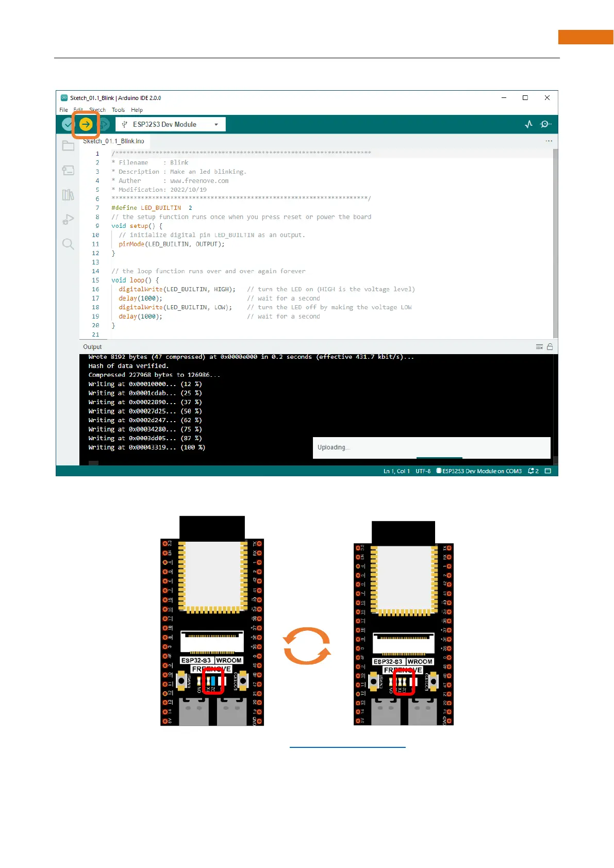Click the '#define LED_BUILTIN 2' code line
This screenshot has width=614, height=868.
pyautogui.click(x=152, y=208)
